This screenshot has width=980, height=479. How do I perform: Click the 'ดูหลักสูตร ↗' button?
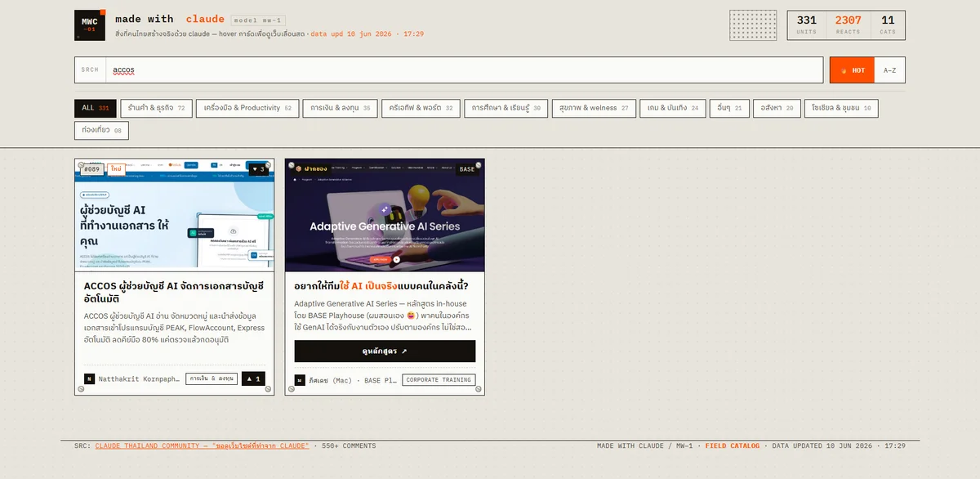[x=385, y=351]
